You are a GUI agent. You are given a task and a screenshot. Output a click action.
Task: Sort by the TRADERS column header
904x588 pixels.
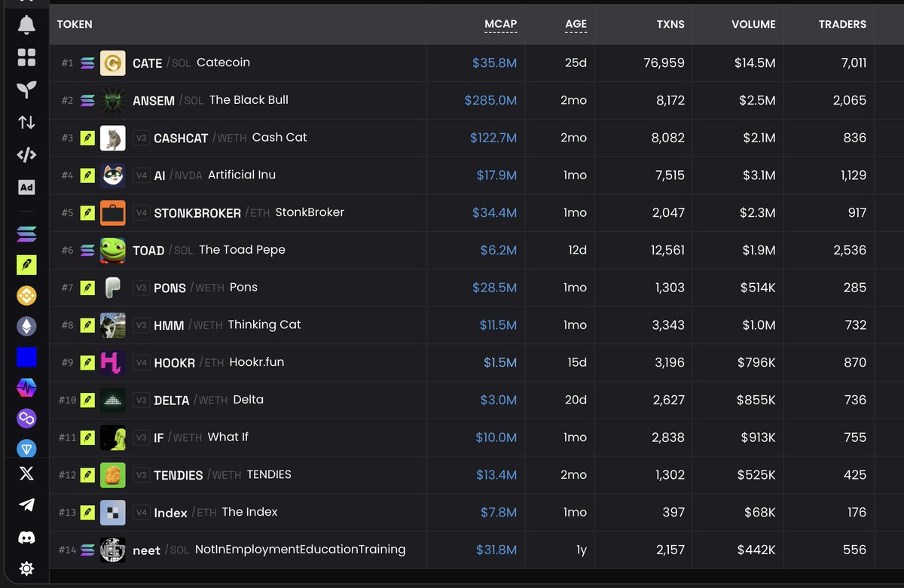coord(842,24)
